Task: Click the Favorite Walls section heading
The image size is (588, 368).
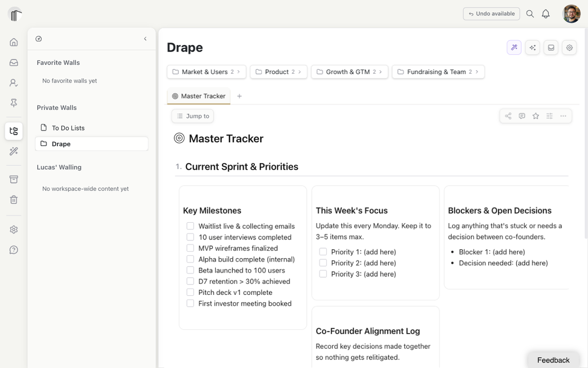Action: 58,63
